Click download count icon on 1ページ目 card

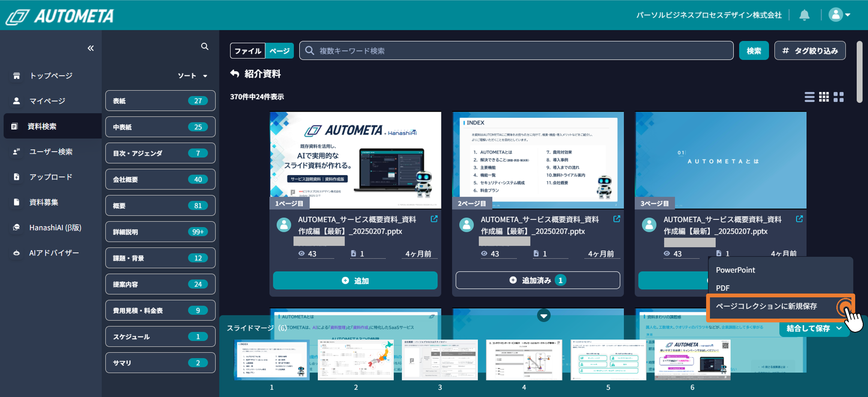coord(353,253)
